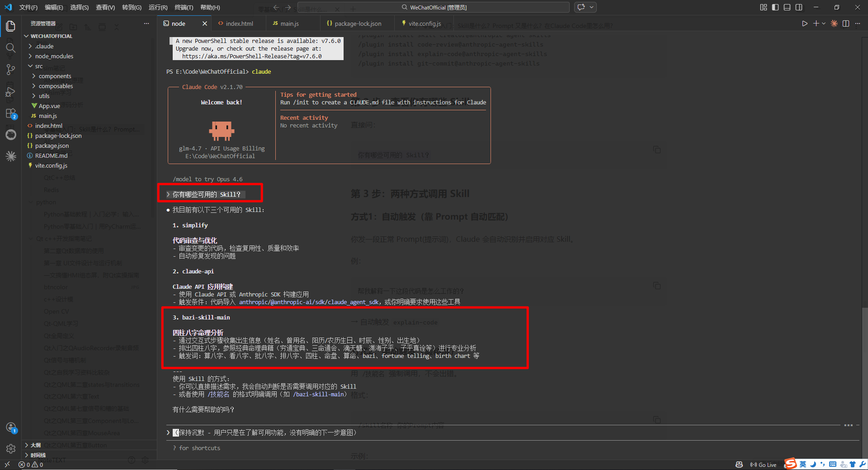Open the 终端(T) menu

tap(184, 7)
